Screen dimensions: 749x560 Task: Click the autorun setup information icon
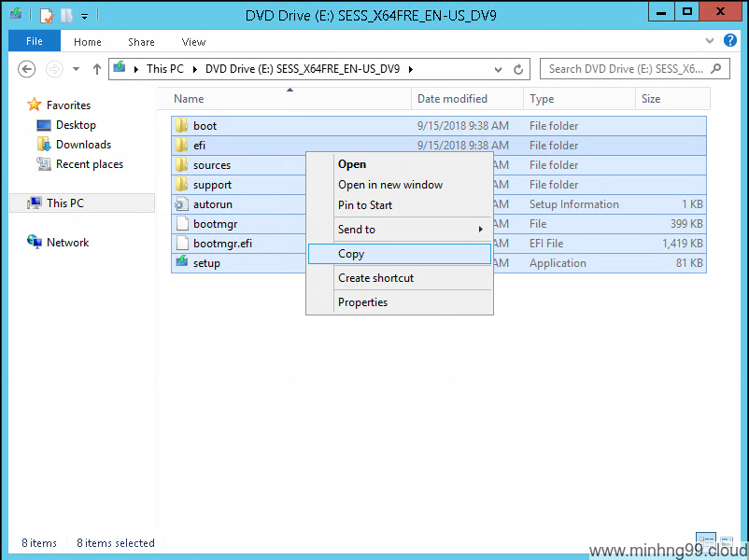181,204
